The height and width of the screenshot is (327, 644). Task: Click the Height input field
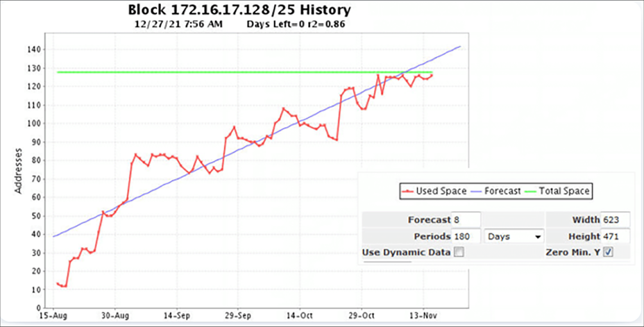click(x=616, y=237)
